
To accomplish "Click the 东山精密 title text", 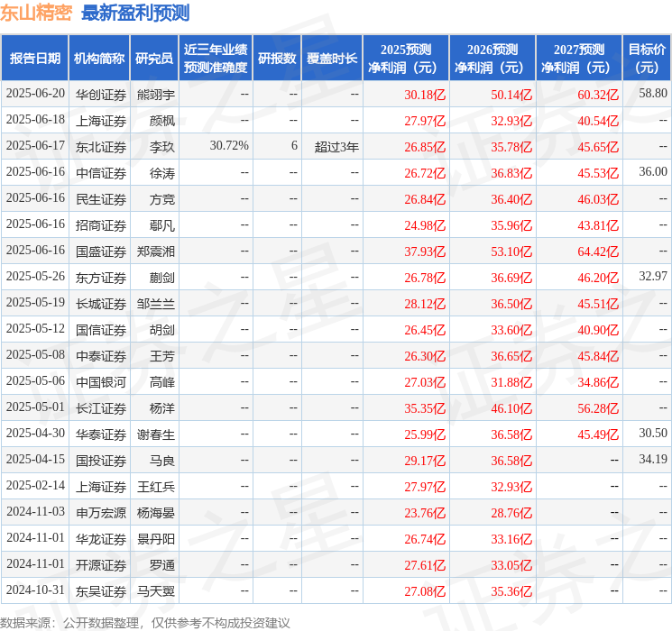I will (36, 13).
